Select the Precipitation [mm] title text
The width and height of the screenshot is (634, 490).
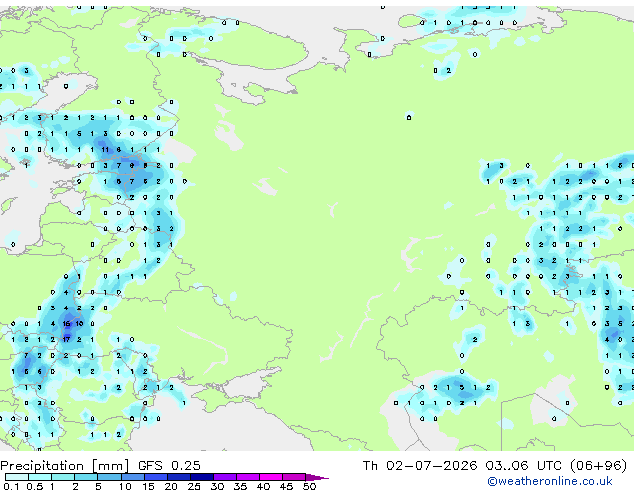pyautogui.click(x=65, y=466)
